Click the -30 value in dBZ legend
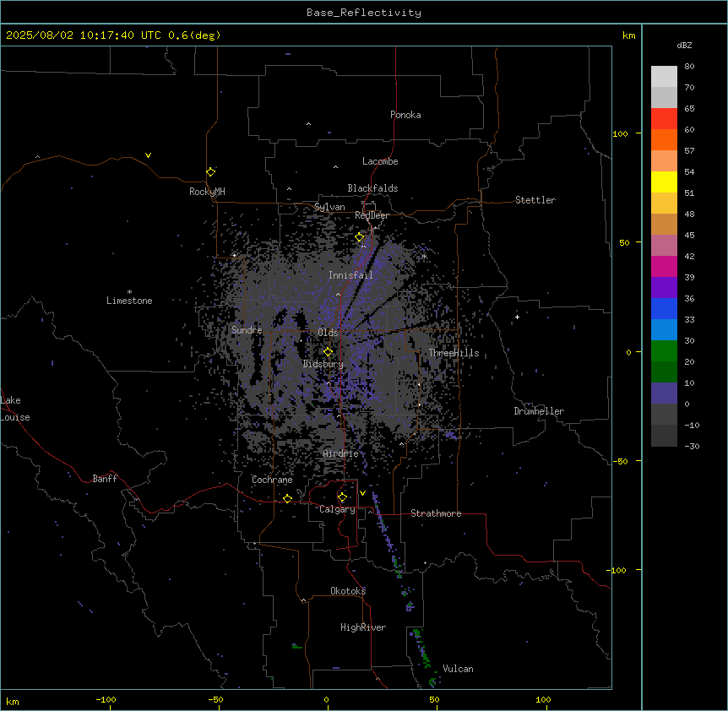 [692, 446]
